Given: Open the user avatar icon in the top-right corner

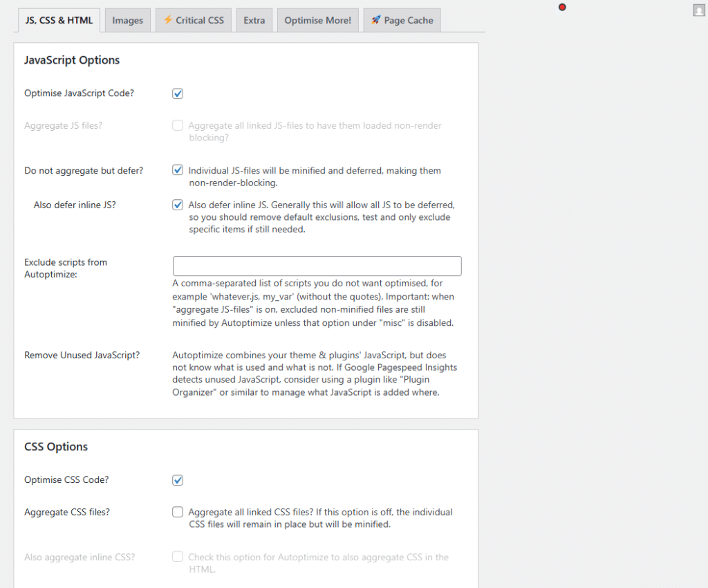Looking at the screenshot, I should pyautogui.click(x=700, y=9).
